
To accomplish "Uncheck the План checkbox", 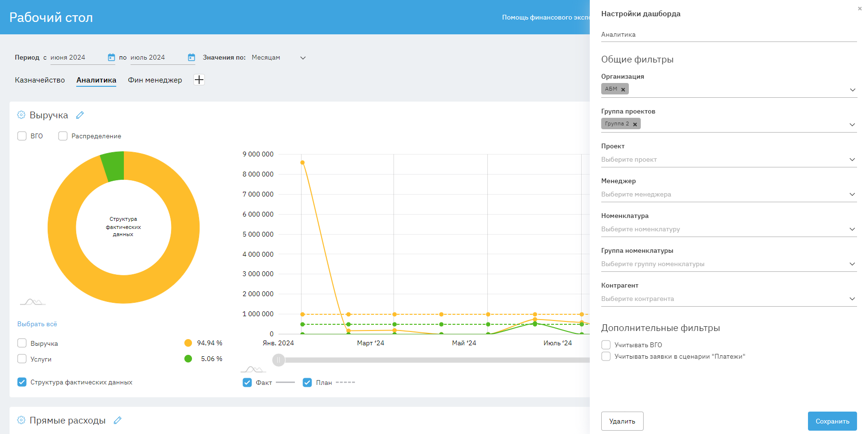I will click(307, 382).
